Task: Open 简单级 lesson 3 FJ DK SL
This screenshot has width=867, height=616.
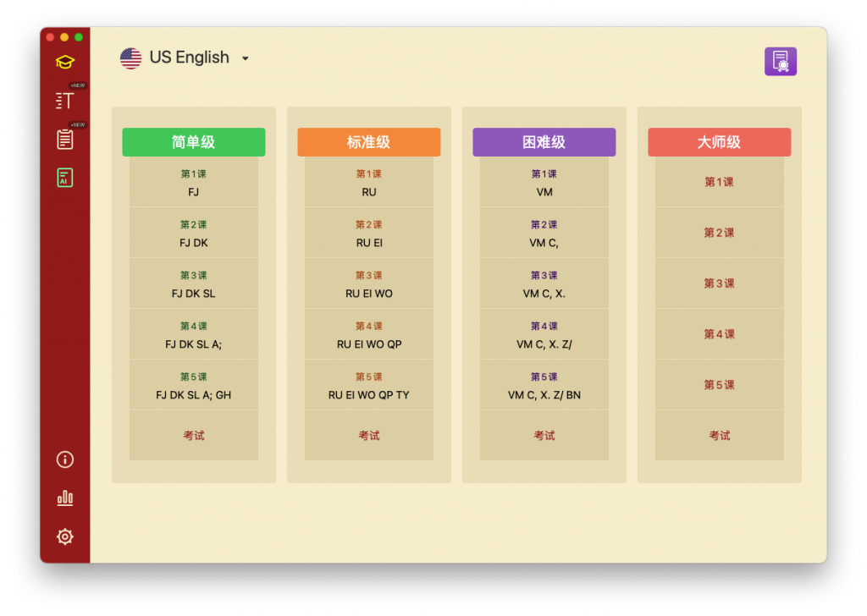Action: (194, 283)
